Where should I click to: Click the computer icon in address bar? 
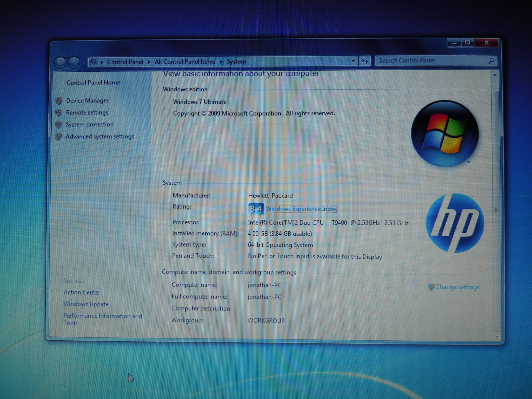point(93,62)
